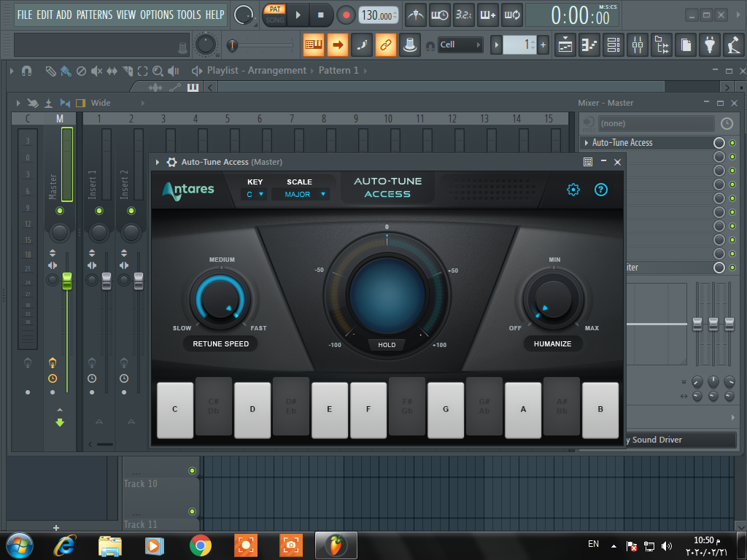The image size is (747, 560).
Task: Open the EDIT menu
Action: [x=44, y=15]
